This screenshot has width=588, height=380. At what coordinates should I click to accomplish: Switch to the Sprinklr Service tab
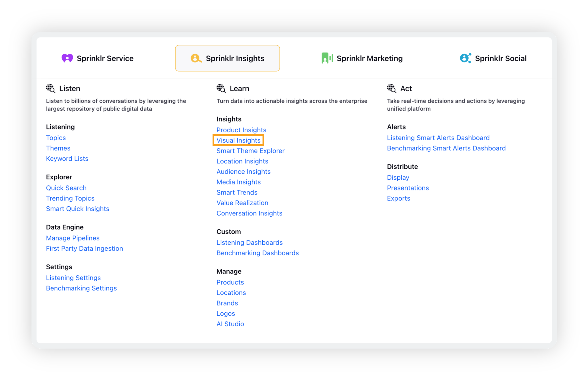click(x=98, y=58)
